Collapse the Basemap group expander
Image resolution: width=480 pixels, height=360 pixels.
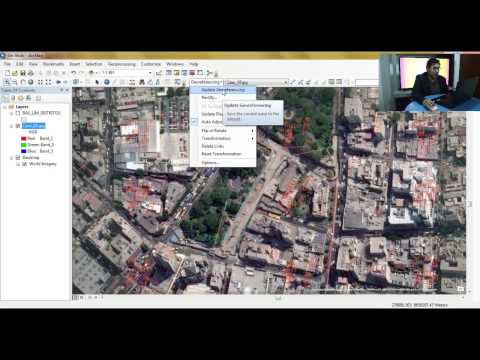[12, 158]
